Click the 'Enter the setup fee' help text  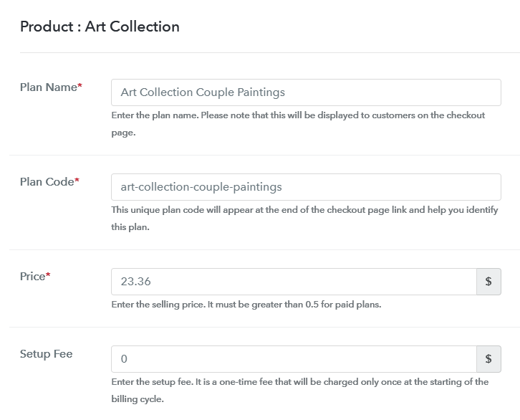(300, 391)
